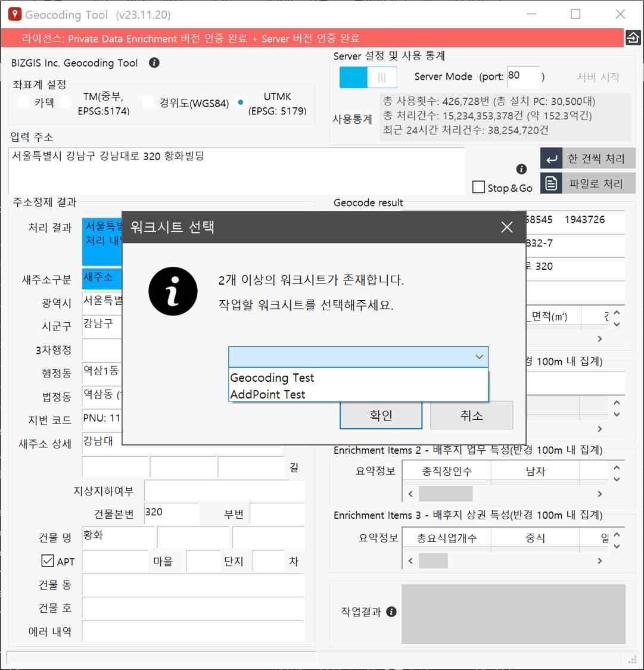Click the 최근 24시간 처리건수 statistic line
This screenshot has width=644, height=670.
click(x=465, y=130)
